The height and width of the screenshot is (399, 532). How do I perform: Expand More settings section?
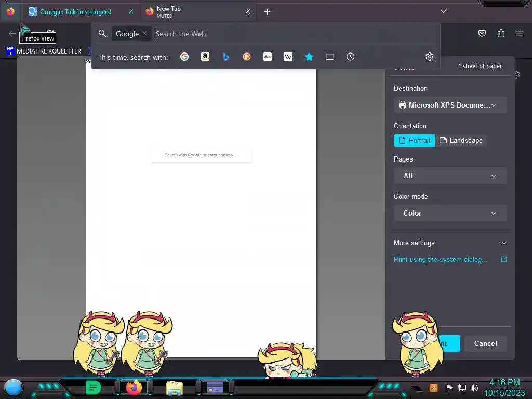pos(450,243)
